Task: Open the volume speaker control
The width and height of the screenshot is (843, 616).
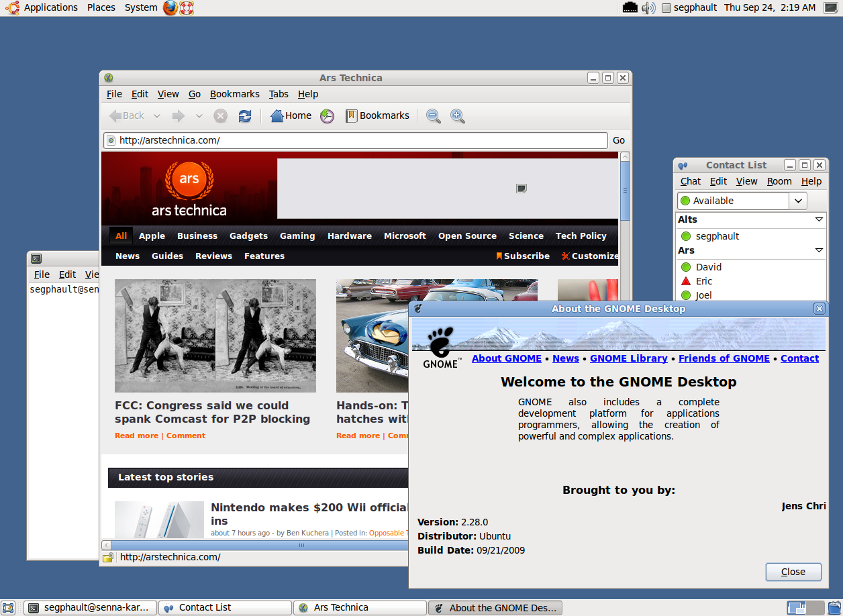Action: coord(648,8)
